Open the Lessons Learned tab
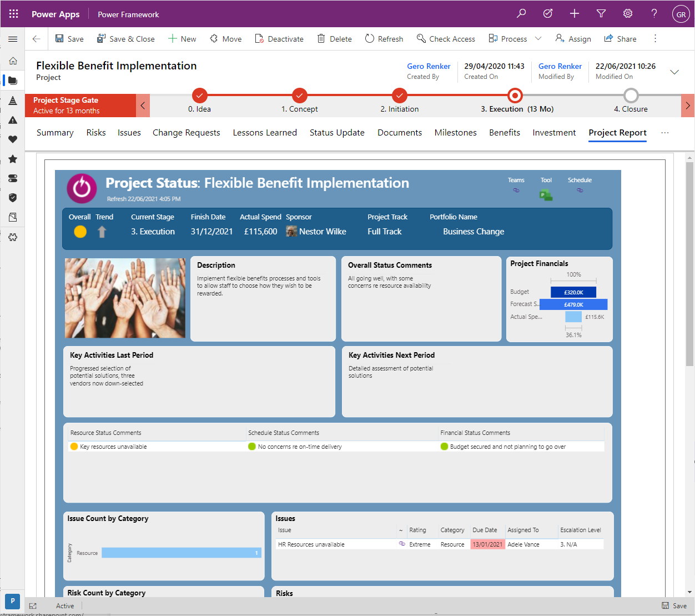695x616 pixels. coord(265,133)
